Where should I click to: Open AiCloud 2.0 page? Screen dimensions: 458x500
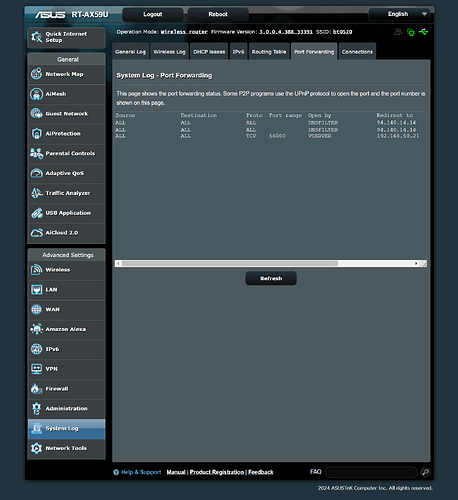click(66, 233)
